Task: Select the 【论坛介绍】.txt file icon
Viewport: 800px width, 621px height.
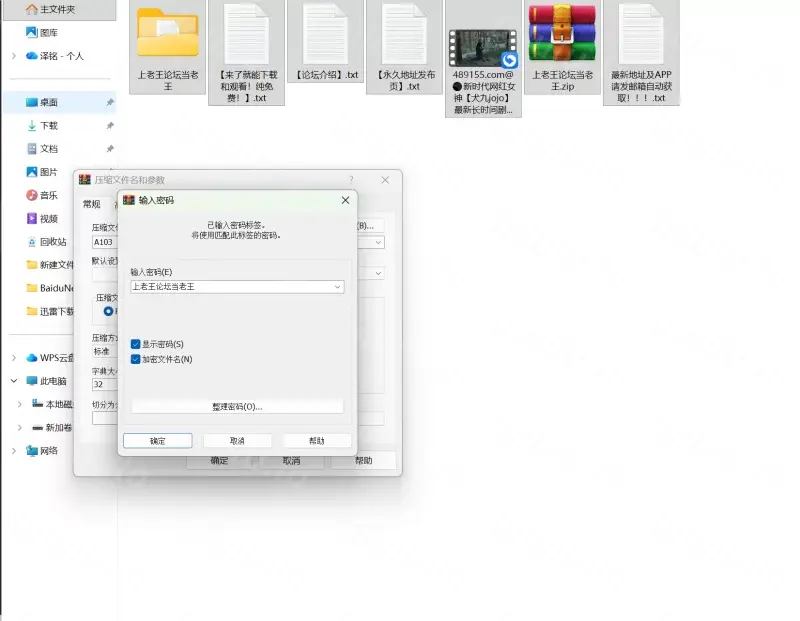Action: pos(326,33)
